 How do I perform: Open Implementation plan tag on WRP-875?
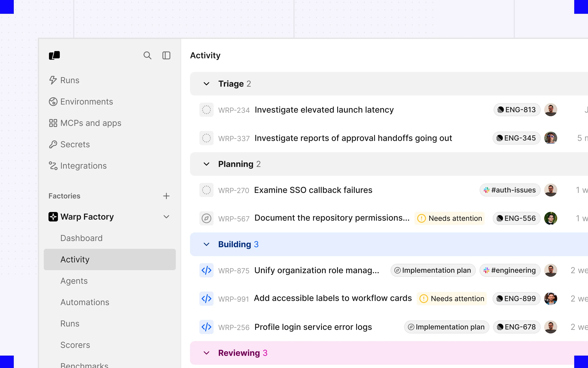pos(433,270)
